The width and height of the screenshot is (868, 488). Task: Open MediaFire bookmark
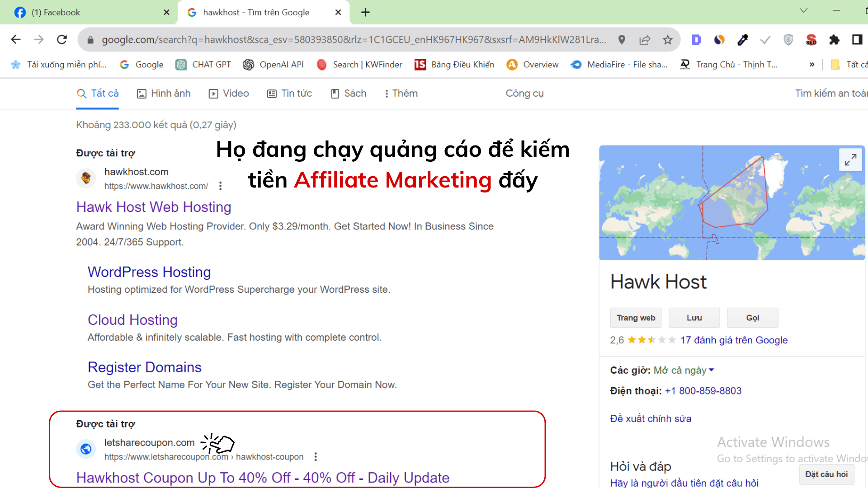click(x=619, y=65)
